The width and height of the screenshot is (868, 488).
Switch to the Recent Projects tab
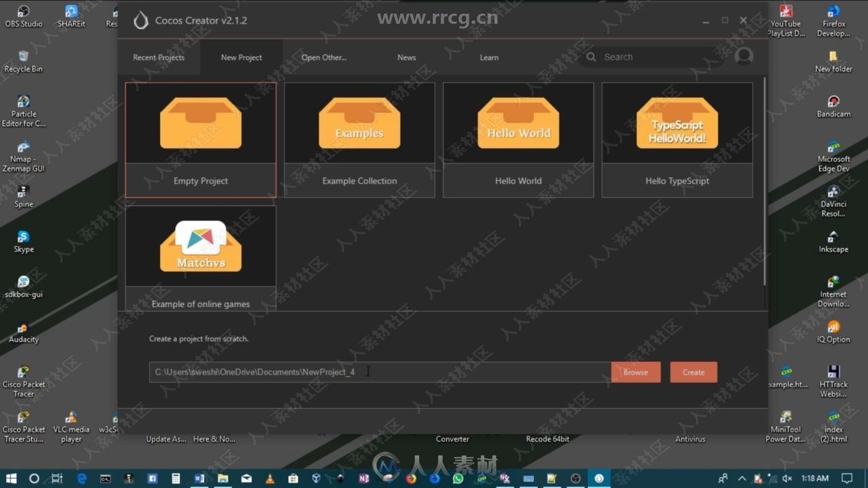[x=159, y=58]
